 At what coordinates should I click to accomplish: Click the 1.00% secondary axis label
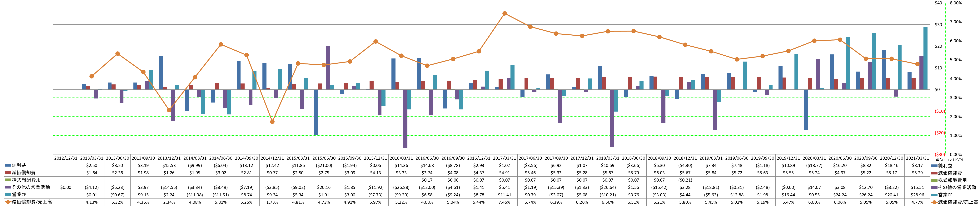click(x=956, y=136)
